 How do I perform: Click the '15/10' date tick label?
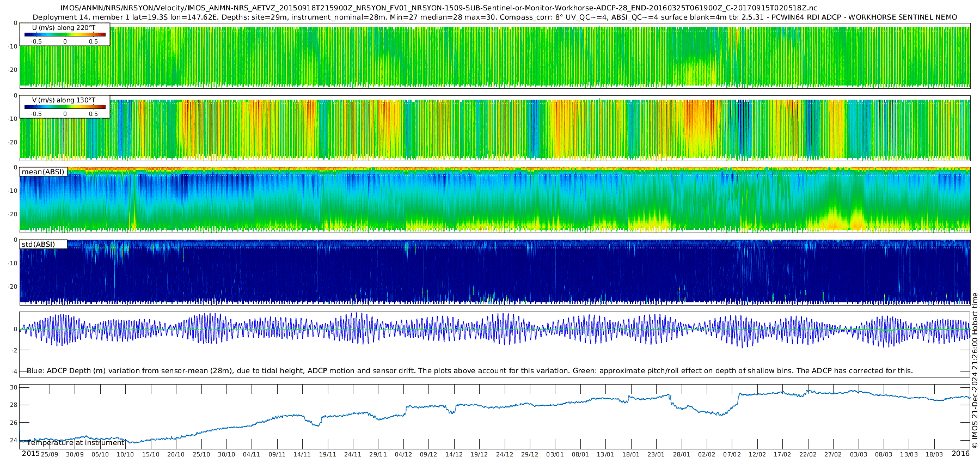point(151,454)
